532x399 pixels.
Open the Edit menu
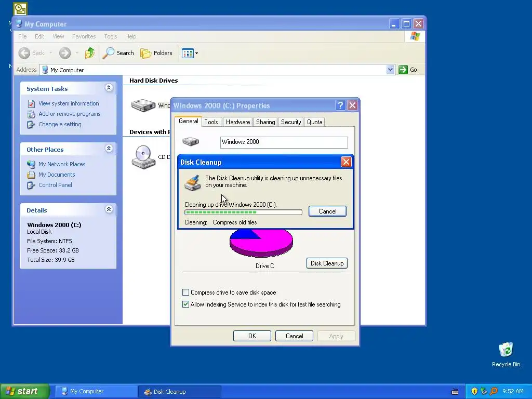39,36
